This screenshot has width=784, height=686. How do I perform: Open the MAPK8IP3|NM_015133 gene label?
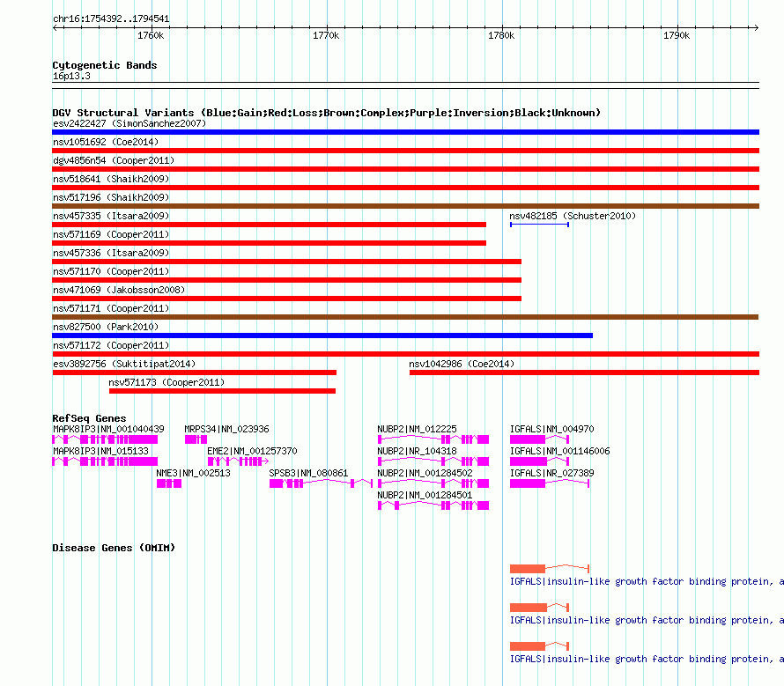pos(100,451)
